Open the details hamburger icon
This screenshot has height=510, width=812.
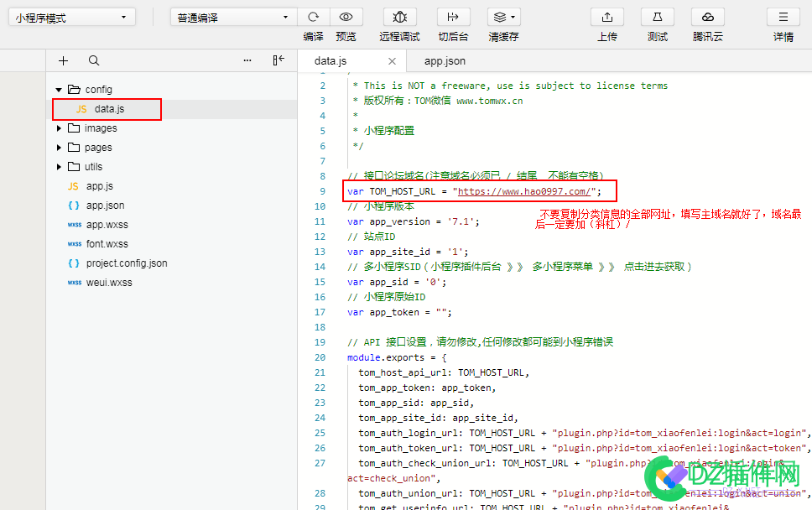[x=783, y=17]
